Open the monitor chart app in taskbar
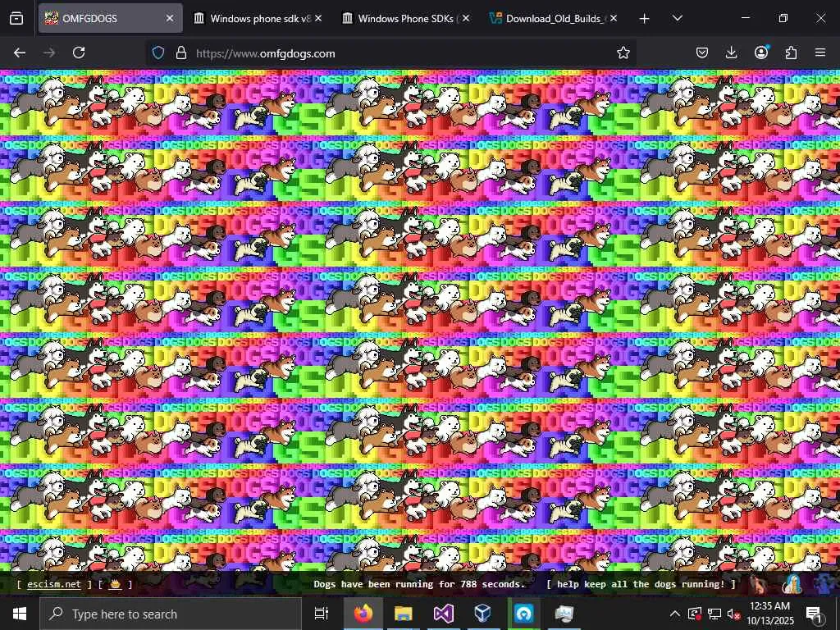This screenshot has width=840, height=630. 564,614
